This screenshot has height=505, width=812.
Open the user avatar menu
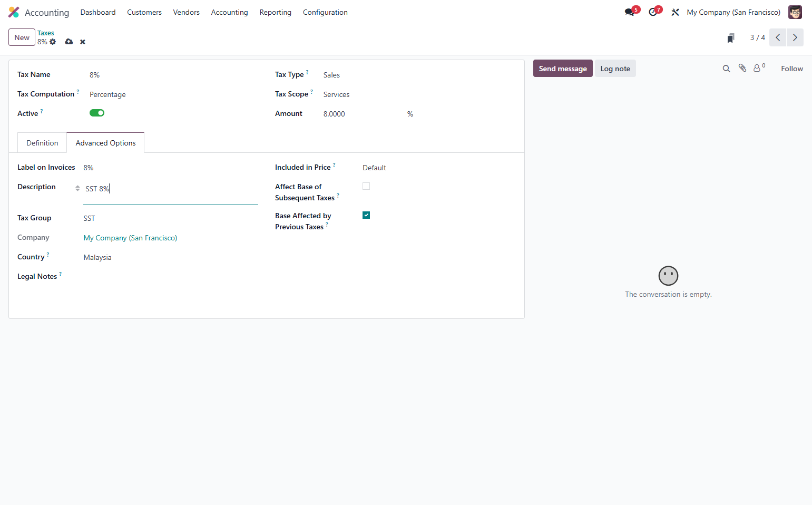795,12
